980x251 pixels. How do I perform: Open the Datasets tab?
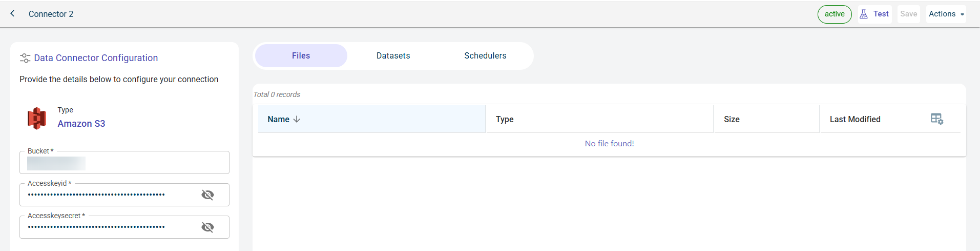coord(393,55)
